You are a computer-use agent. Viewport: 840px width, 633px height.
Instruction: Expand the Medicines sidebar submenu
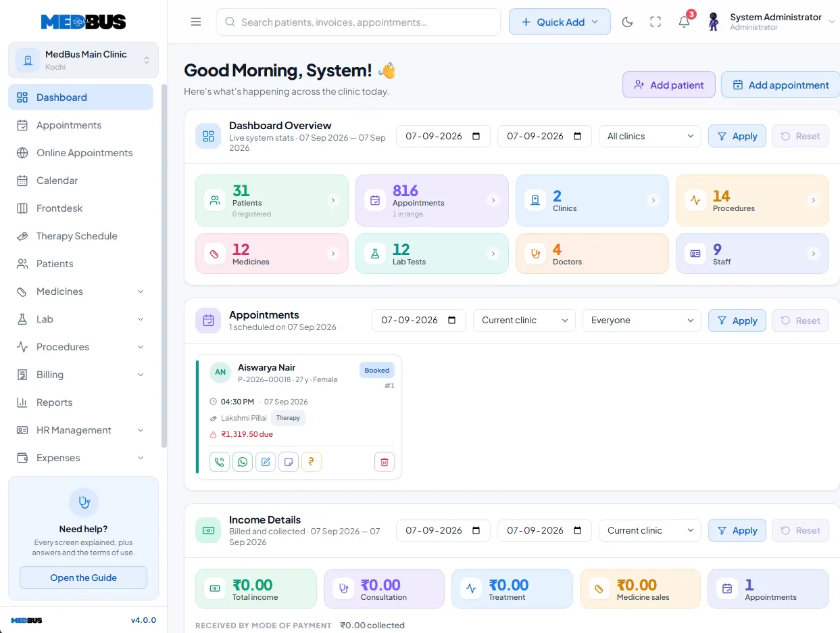pos(141,291)
